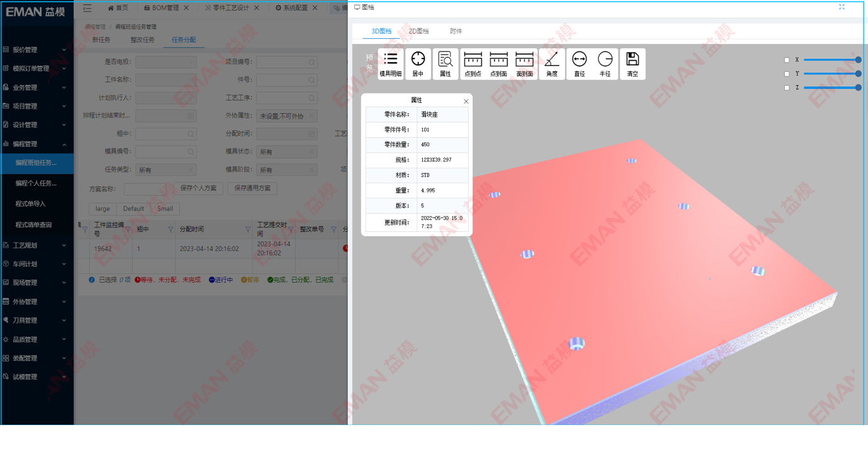Select the 面到面 measurement tool
The height and width of the screenshot is (453, 868).
(x=525, y=64)
